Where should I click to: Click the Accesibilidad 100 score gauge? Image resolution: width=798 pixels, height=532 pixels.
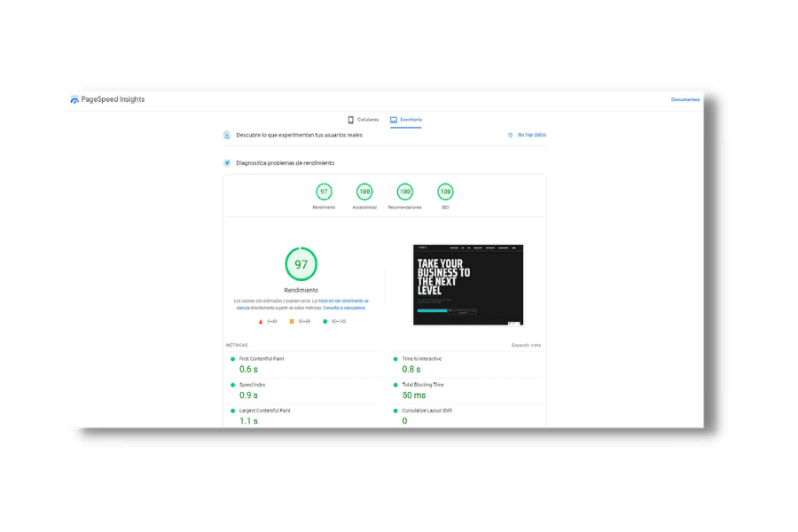click(x=364, y=192)
